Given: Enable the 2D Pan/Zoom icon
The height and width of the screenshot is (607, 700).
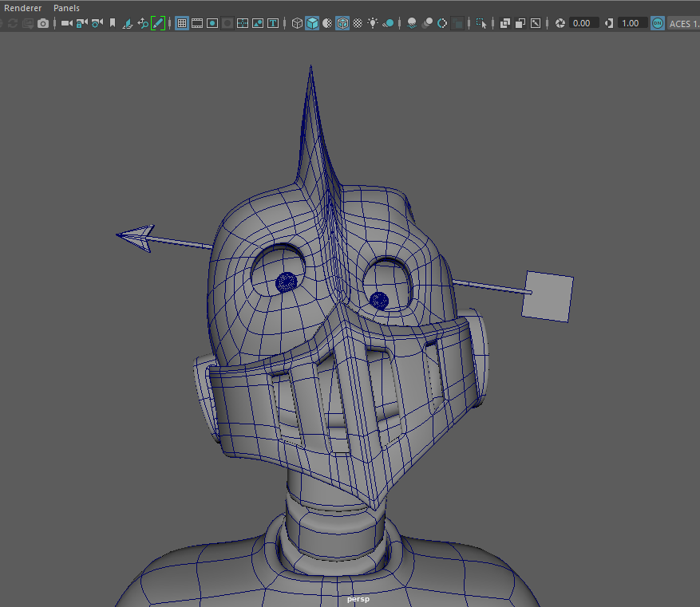Looking at the screenshot, I should (x=143, y=23).
